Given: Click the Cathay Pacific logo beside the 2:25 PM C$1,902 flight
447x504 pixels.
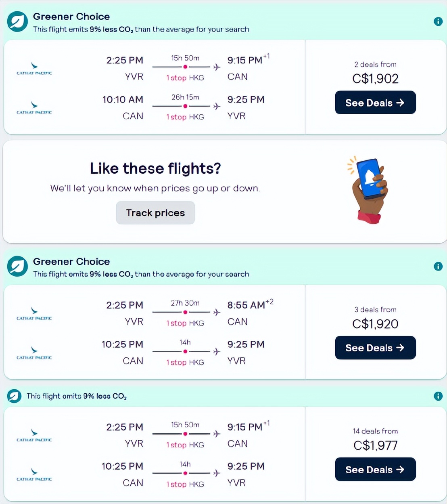Looking at the screenshot, I should click(34, 69).
